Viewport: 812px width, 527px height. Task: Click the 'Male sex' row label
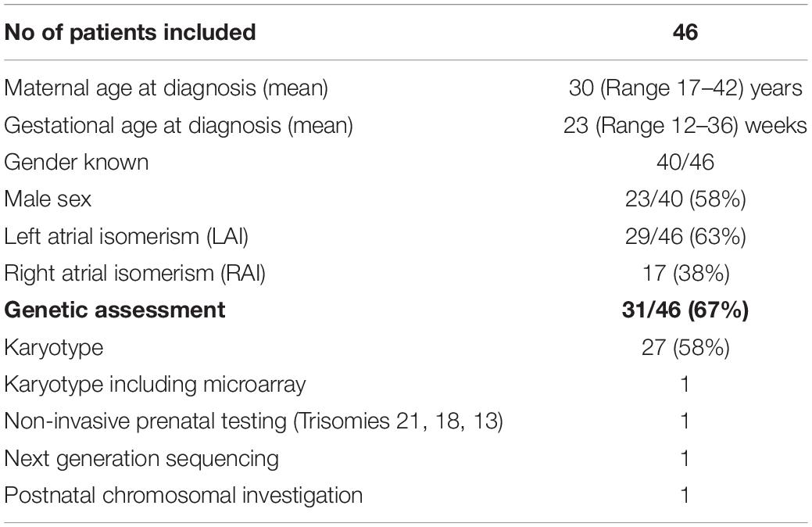pyautogui.click(x=48, y=199)
